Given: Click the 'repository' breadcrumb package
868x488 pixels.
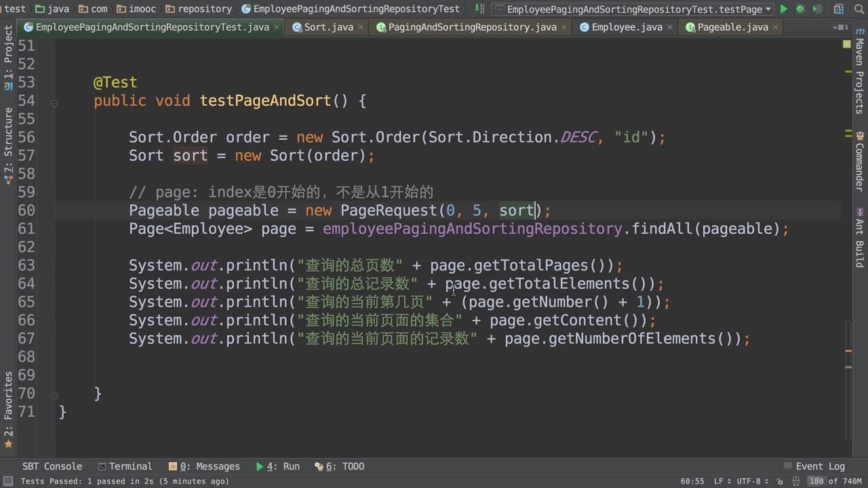Looking at the screenshot, I should click(198, 9).
